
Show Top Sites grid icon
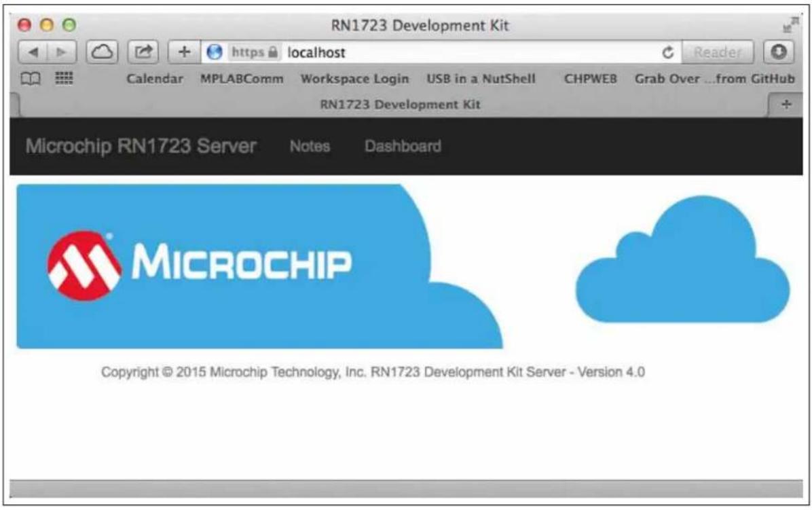tap(64, 78)
